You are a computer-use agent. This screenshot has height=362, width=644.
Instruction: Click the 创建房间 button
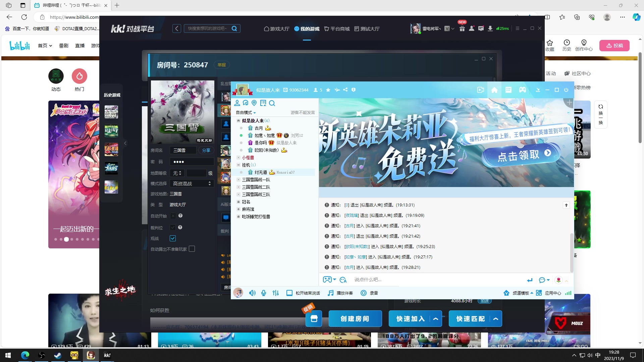tap(355, 318)
